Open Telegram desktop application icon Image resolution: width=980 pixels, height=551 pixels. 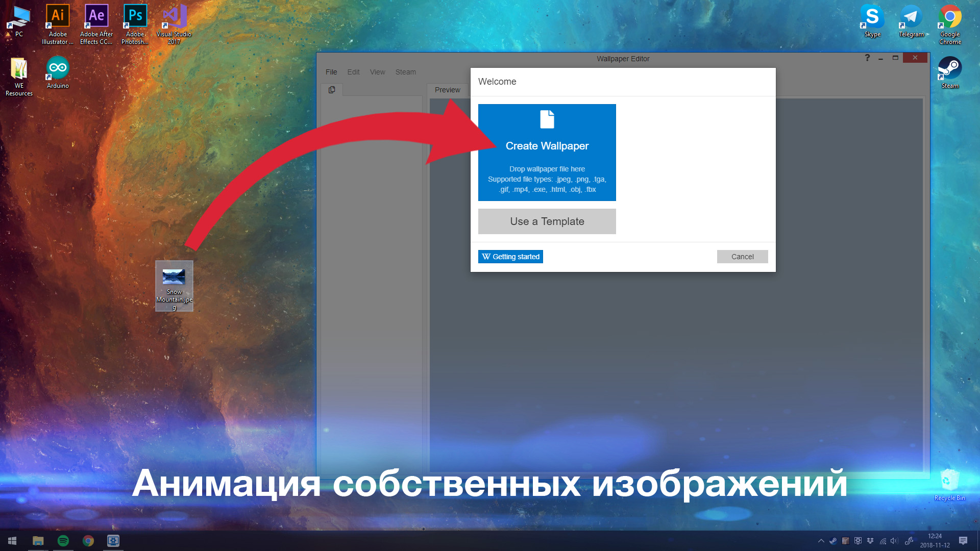[911, 20]
